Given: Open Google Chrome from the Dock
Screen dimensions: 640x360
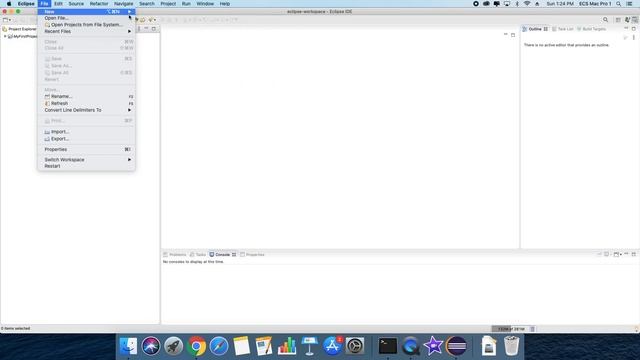Looking at the screenshot, I should click(x=196, y=346).
